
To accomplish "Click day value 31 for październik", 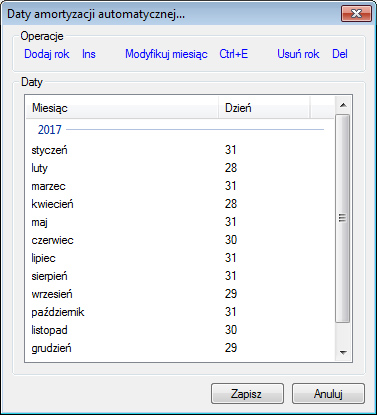I will click(x=231, y=312).
